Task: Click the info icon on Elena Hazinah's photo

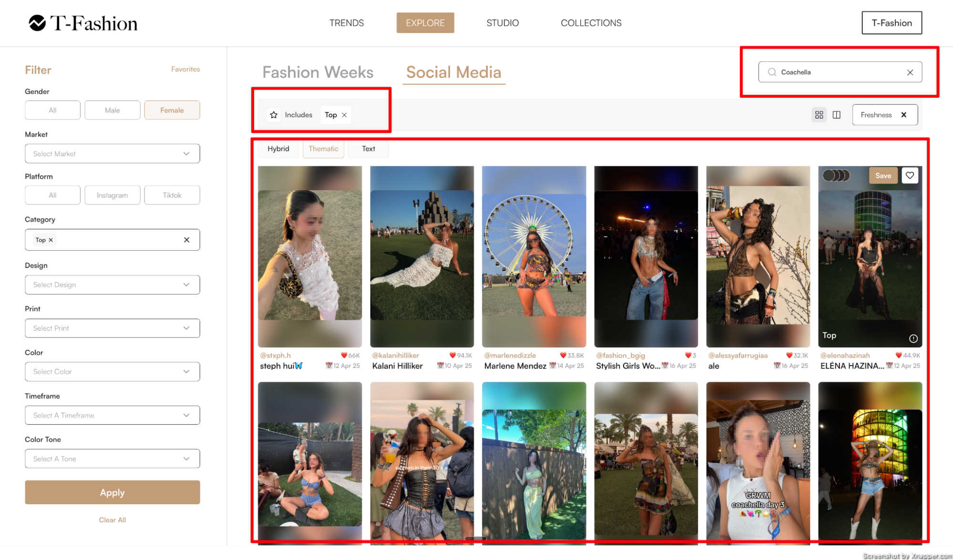Action: pos(913,338)
